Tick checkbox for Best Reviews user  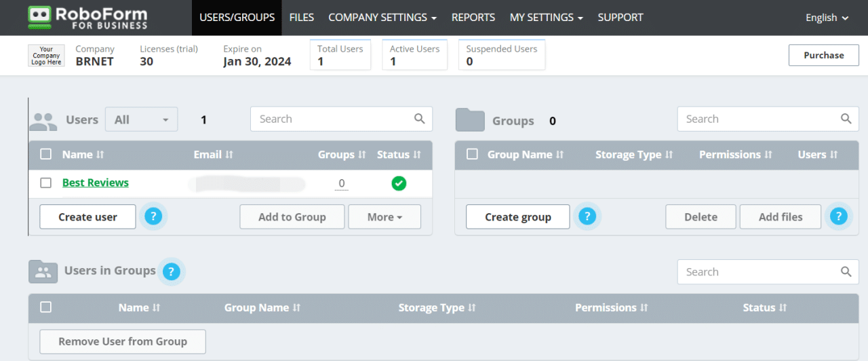[45, 183]
